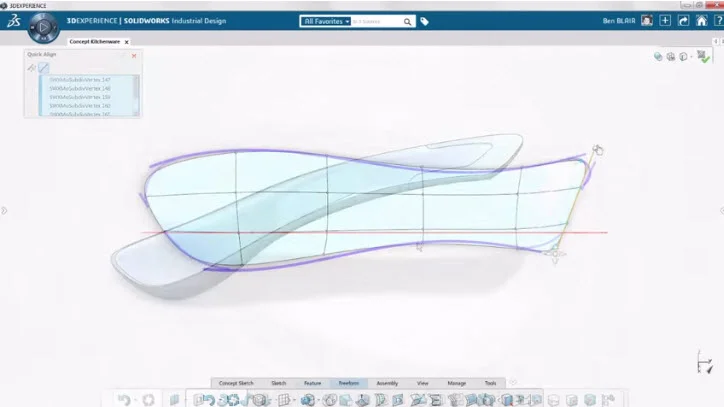
Task: Open the Manage tab
Action: [456, 383]
